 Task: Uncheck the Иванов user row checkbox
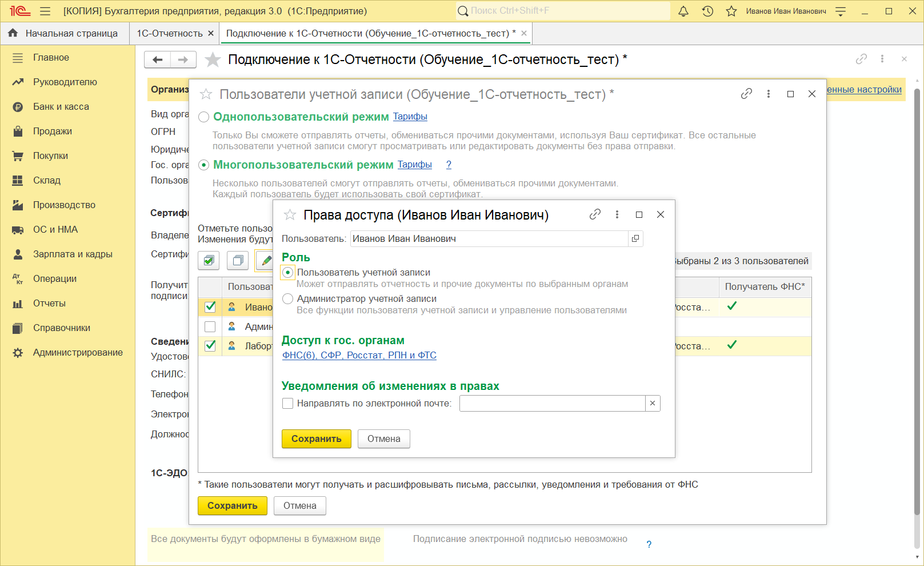pos(210,307)
